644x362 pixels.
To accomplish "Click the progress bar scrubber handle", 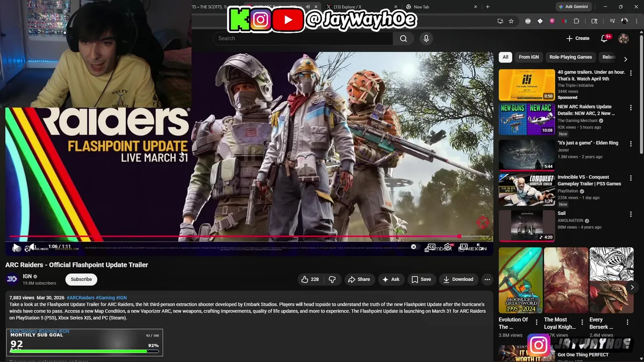I will pyautogui.click(x=459, y=236).
